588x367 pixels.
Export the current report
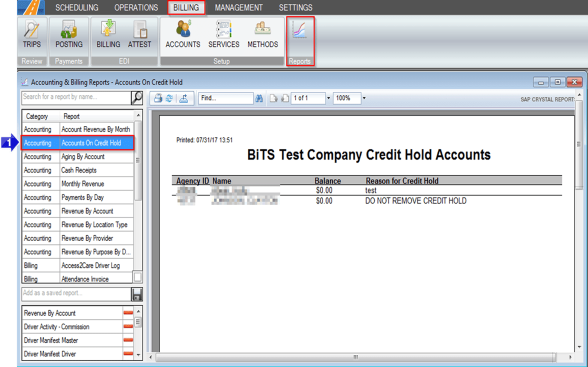pyautogui.click(x=183, y=98)
